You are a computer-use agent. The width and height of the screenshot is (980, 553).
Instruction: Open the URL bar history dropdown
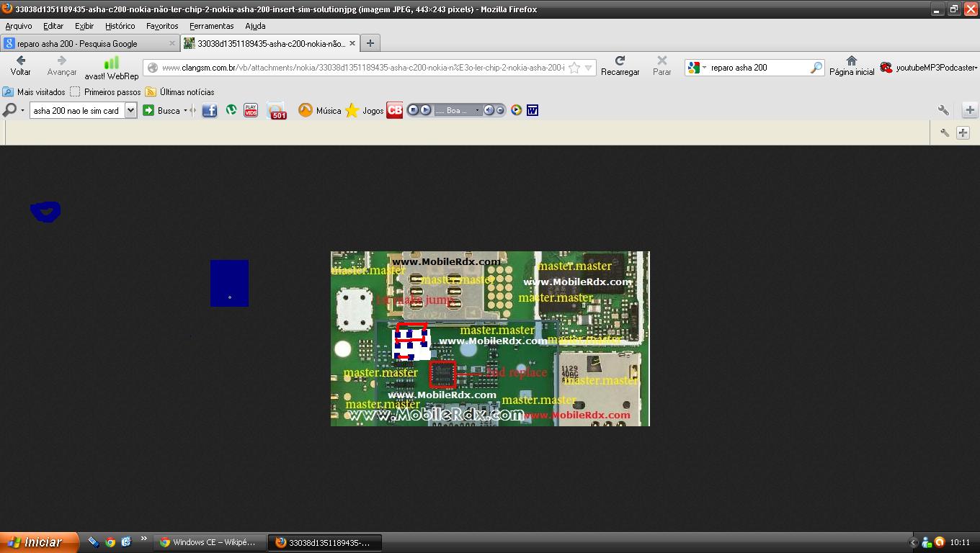click(x=588, y=68)
